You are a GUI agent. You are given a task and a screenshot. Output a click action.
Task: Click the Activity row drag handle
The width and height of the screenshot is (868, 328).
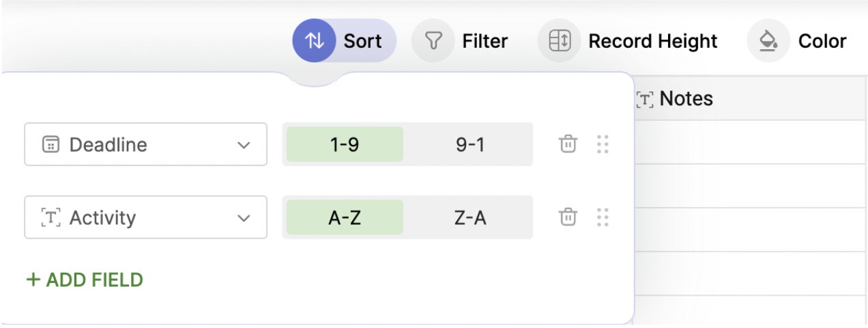pos(603,217)
